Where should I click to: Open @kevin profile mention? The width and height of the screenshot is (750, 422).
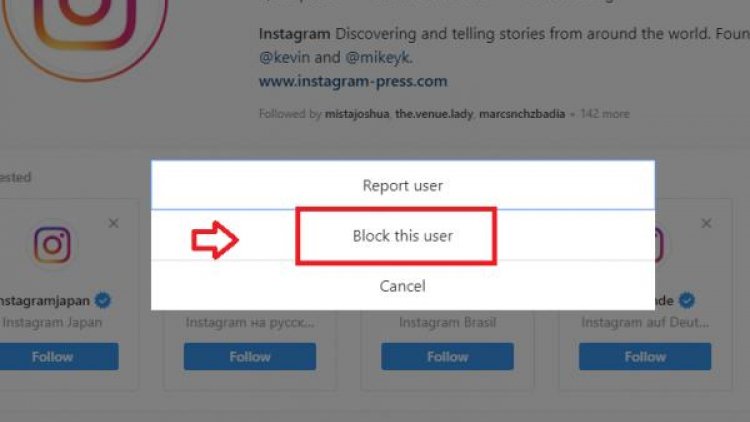click(284, 57)
